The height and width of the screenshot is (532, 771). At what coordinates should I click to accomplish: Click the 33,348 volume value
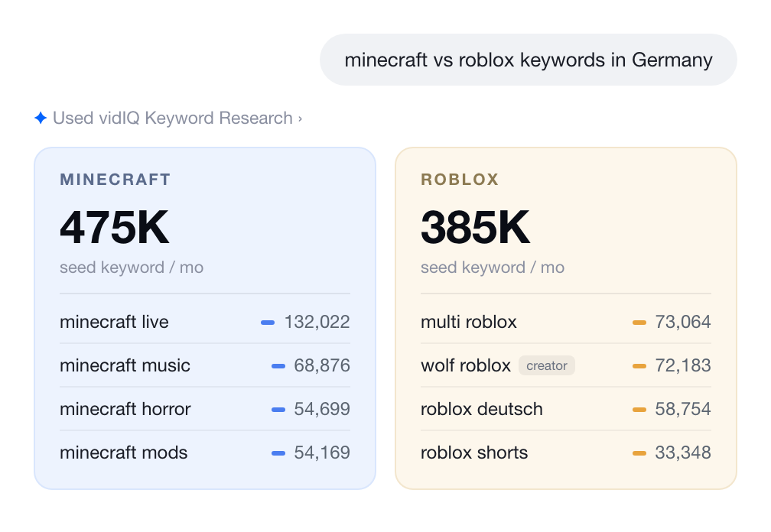[683, 453]
